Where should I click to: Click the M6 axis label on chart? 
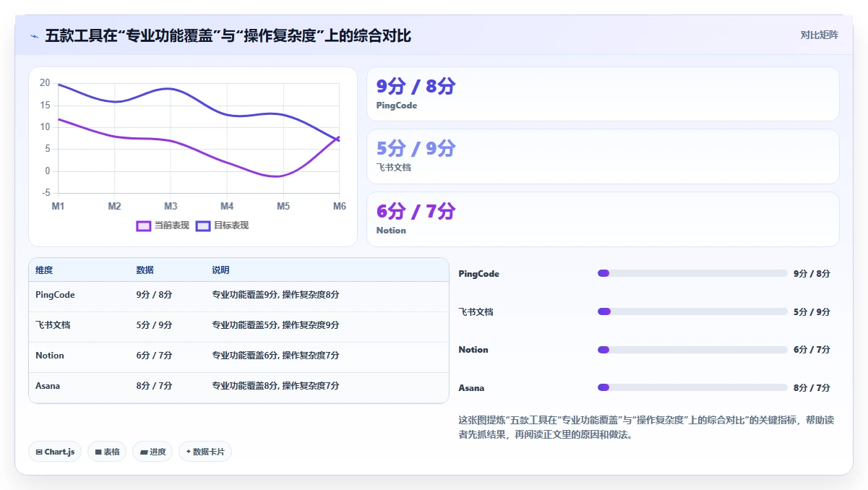339,206
